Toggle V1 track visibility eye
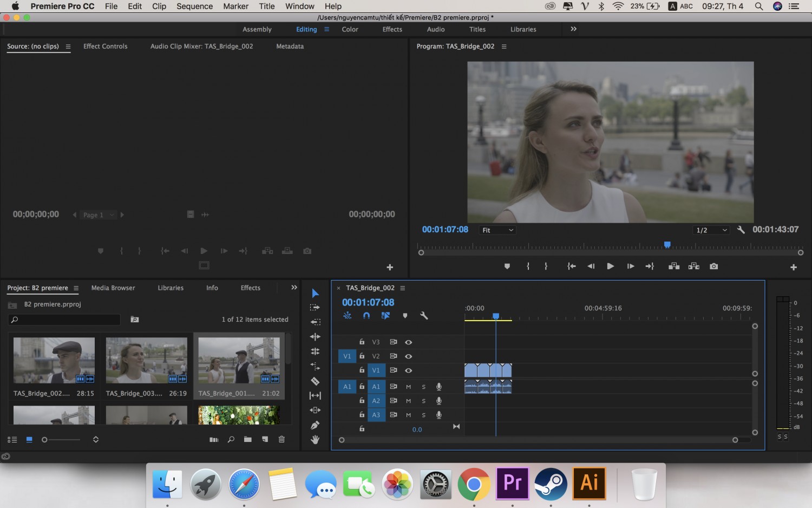This screenshot has height=508, width=812. (409, 370)
